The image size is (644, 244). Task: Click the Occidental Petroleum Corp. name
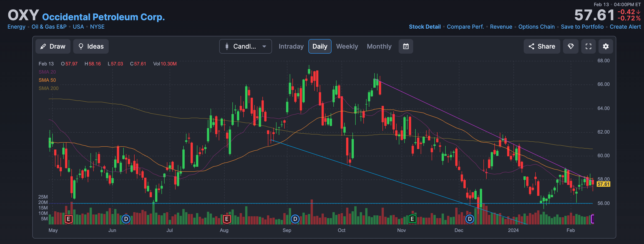click(103, 17)
